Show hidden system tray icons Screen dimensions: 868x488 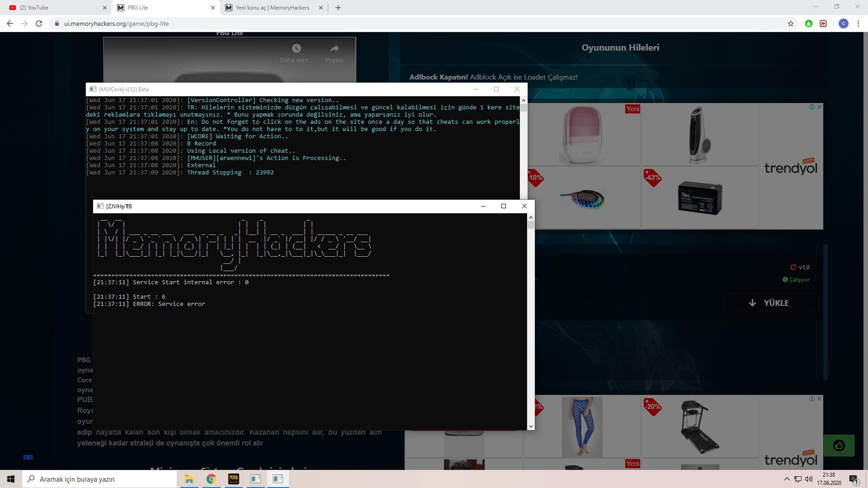787,479
